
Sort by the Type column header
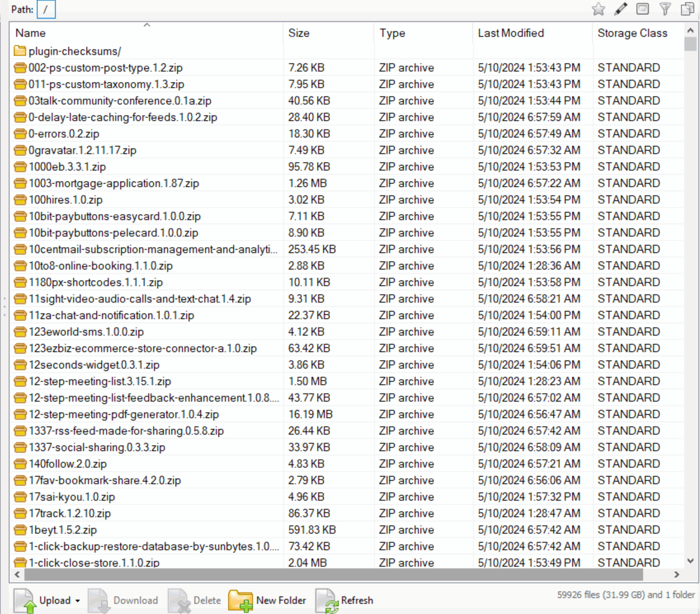coord(423,33)
